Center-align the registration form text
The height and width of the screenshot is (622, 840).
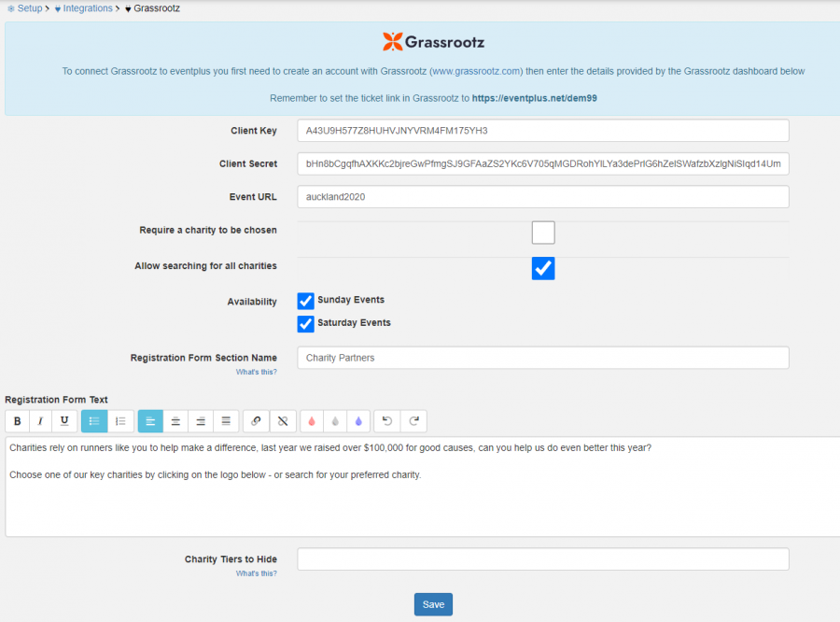(x=175, y=420)
